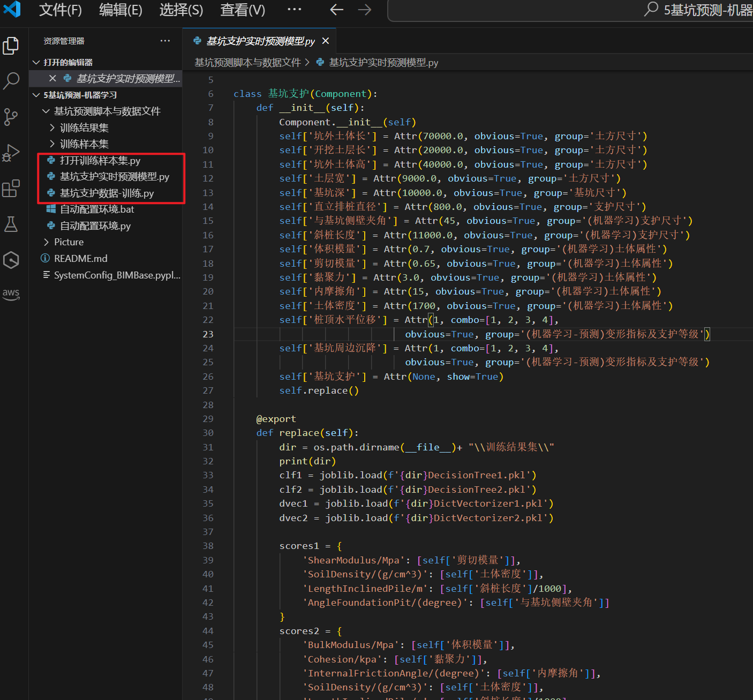Image resolution: width=753 pixels, height=700 pixels.
Task: Open the Testing flask icon
Action: point(11,224)
